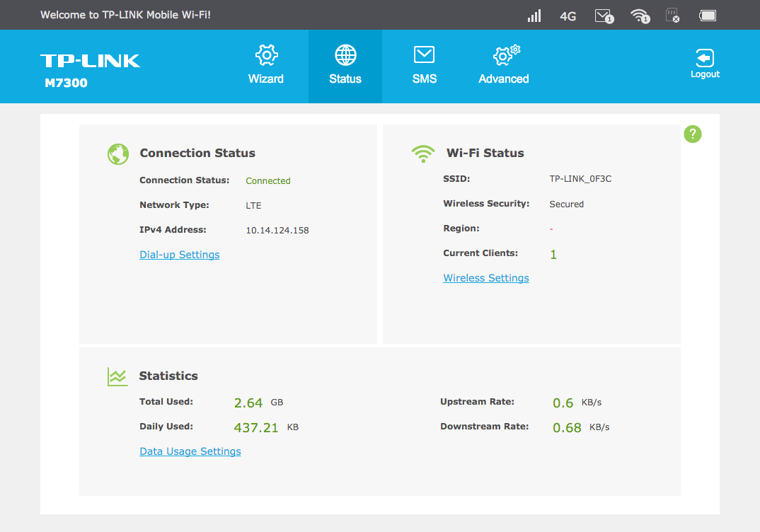760x532 pixels.
Task: Click the globe icon beside Connection Status
Action: pyautogui.click(x=118, y=154)
